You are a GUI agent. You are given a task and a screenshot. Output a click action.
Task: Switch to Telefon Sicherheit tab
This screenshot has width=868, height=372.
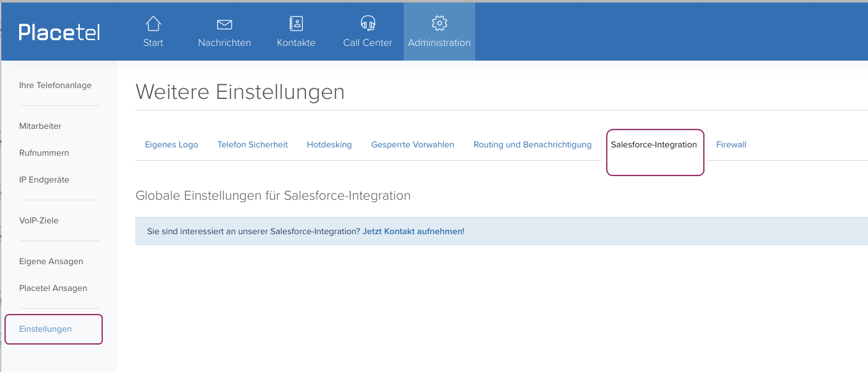[252, 145]
